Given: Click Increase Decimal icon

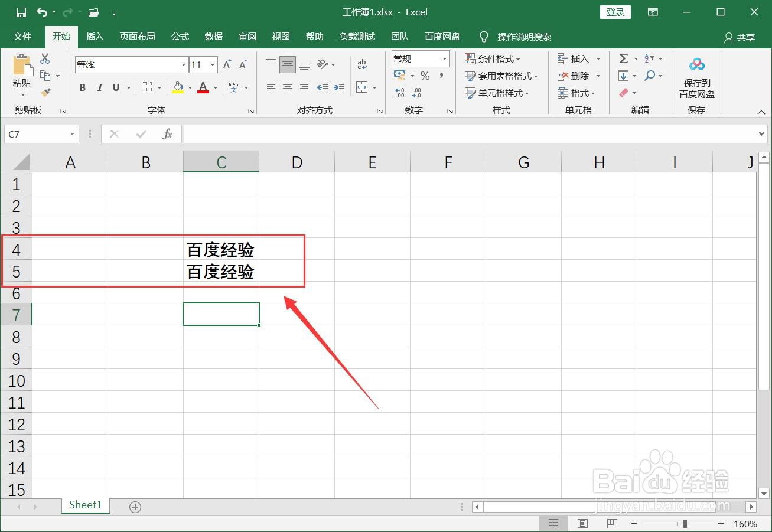Looking at the screenshot, I should (400, 93).
